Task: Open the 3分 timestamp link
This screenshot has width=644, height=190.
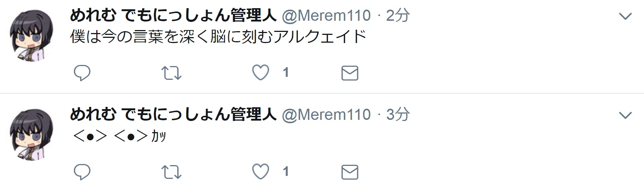Action: point(398,115)
